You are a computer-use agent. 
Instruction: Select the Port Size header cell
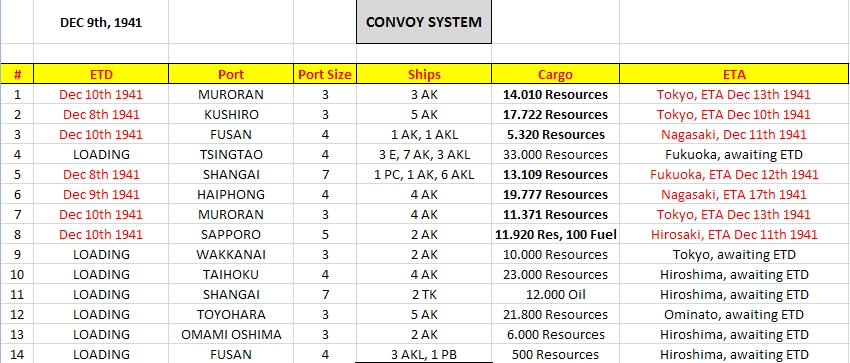click(325, 74)
